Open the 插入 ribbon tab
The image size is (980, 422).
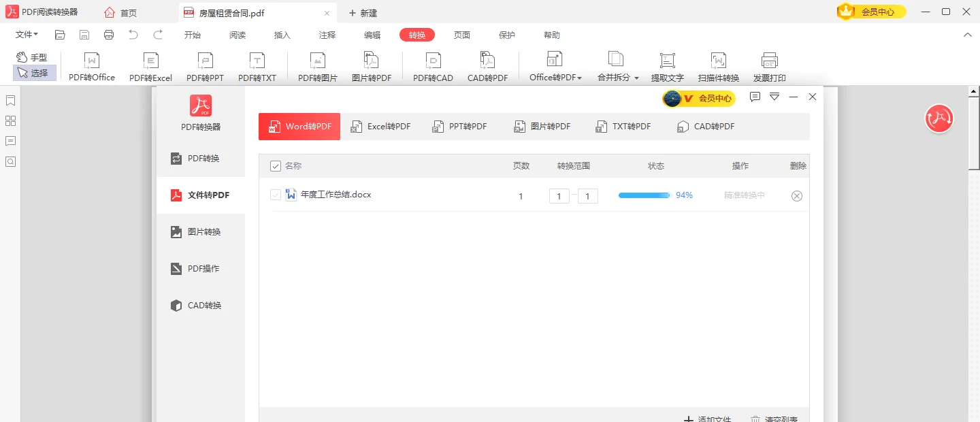pyautogui.click(x=282, y=35)
